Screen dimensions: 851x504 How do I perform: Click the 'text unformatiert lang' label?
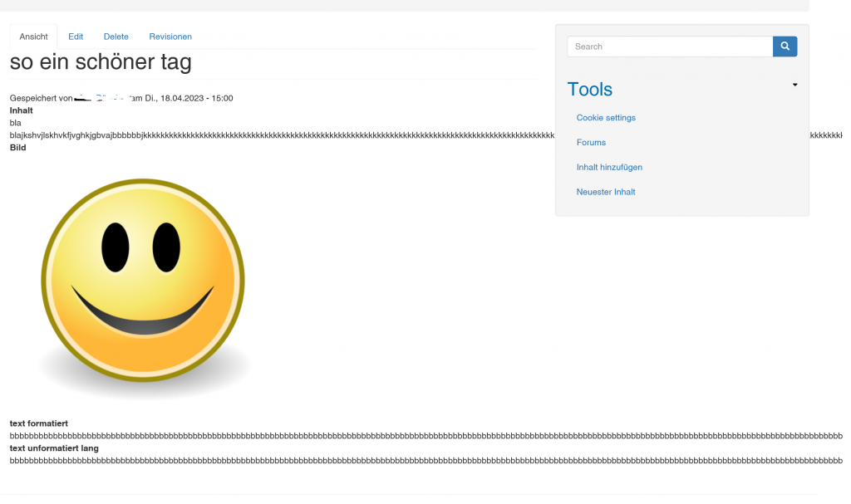(54, 448)
